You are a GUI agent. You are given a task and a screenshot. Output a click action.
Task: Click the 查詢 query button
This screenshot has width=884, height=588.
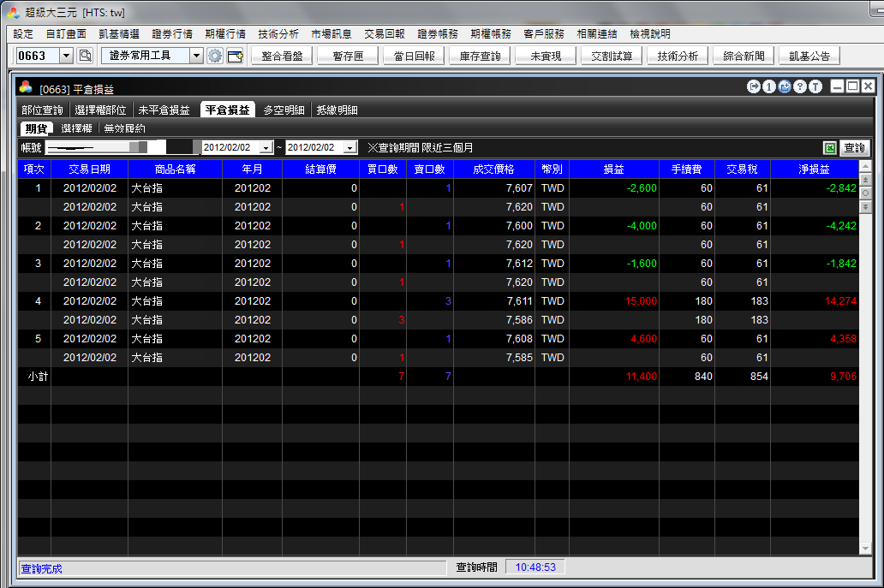[x=854, y=147]
